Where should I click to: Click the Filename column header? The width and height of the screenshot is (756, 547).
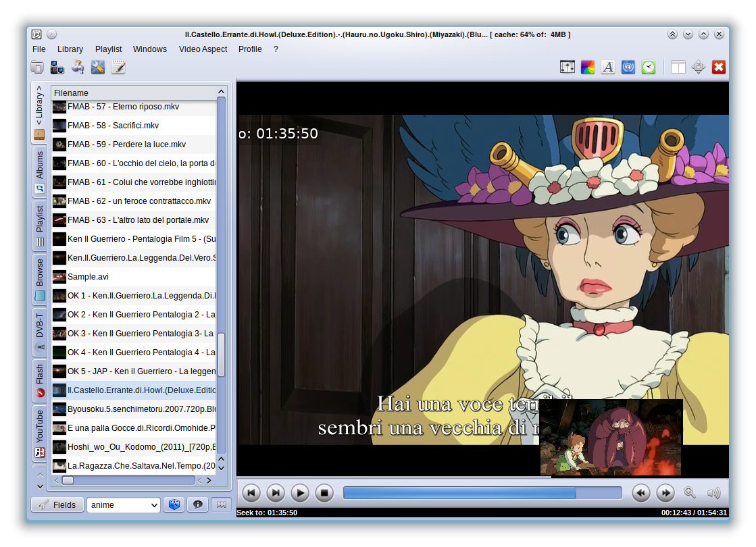(134, 93)
